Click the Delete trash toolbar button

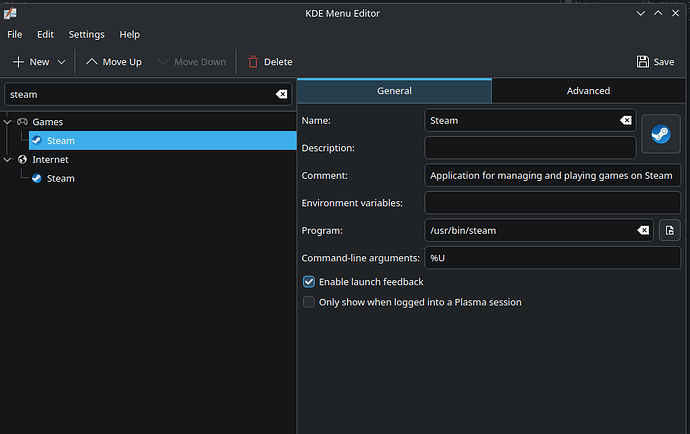(x=270, y=62)
